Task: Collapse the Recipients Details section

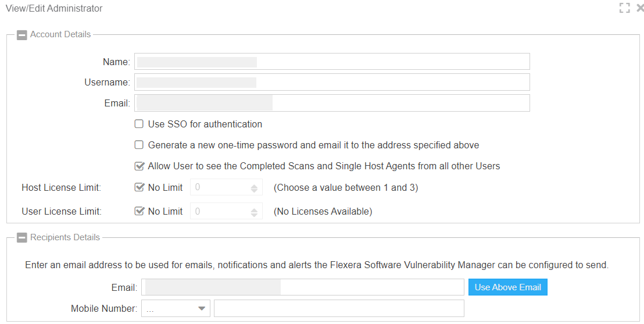Action: coord(22,238)
